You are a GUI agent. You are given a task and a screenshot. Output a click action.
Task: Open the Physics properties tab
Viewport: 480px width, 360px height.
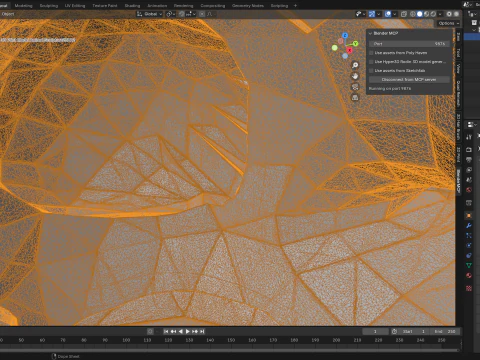click(469, 246)
